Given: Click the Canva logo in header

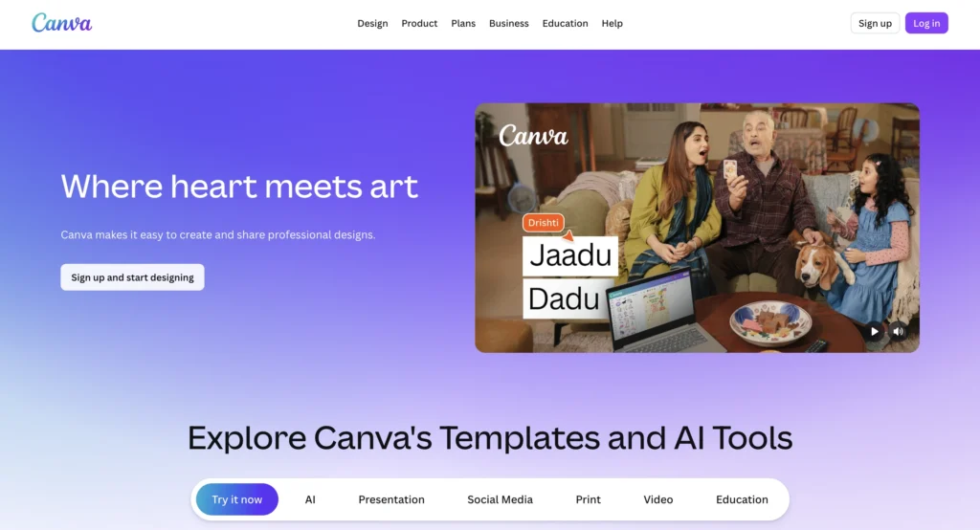Looking at the screenshot, I should (62, 23).
